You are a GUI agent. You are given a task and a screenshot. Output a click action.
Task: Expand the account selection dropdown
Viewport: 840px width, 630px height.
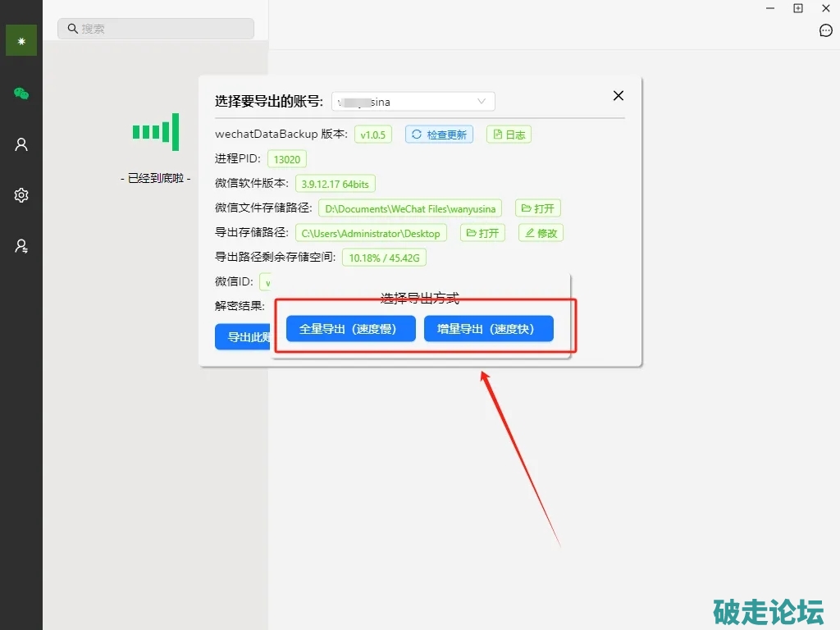coord(413,102)
